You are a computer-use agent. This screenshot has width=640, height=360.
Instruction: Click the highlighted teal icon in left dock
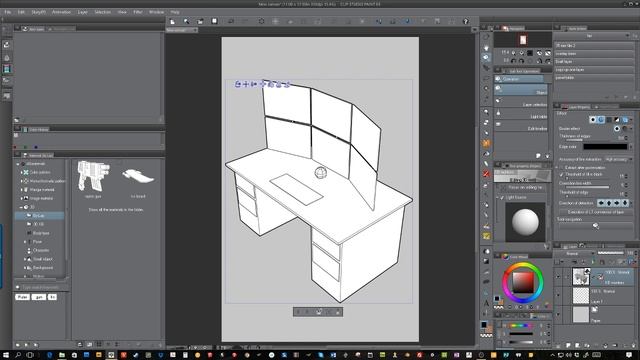click(x=7, y=69)
